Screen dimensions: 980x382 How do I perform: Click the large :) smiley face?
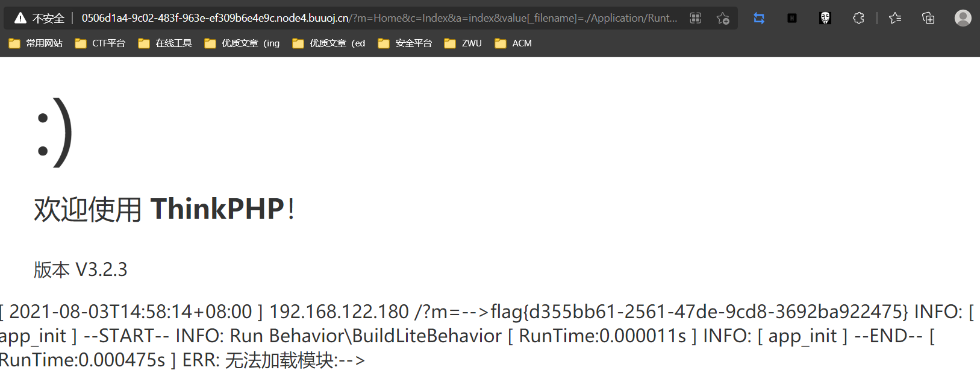click(55, 132)
